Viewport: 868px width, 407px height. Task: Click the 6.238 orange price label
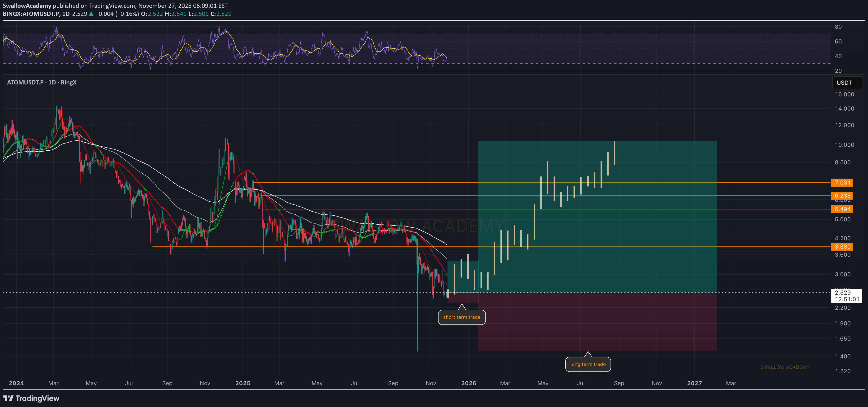(x=842, y=195)
